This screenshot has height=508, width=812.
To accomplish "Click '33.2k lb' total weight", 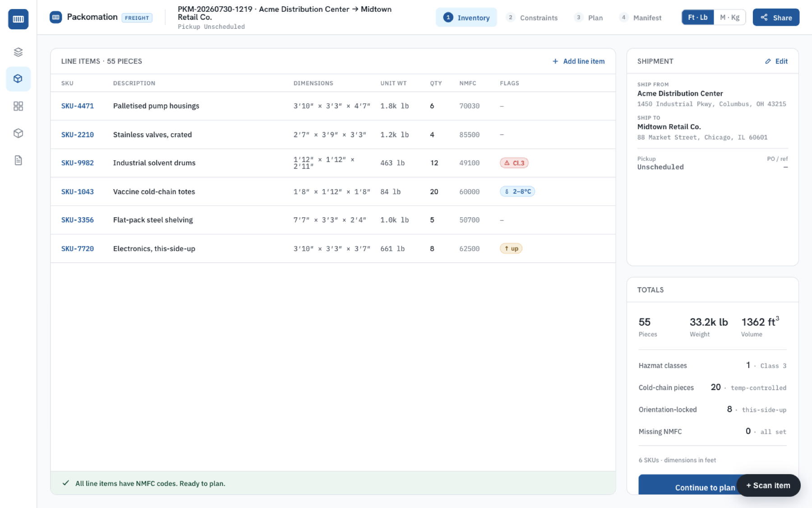I will (709, 322).
